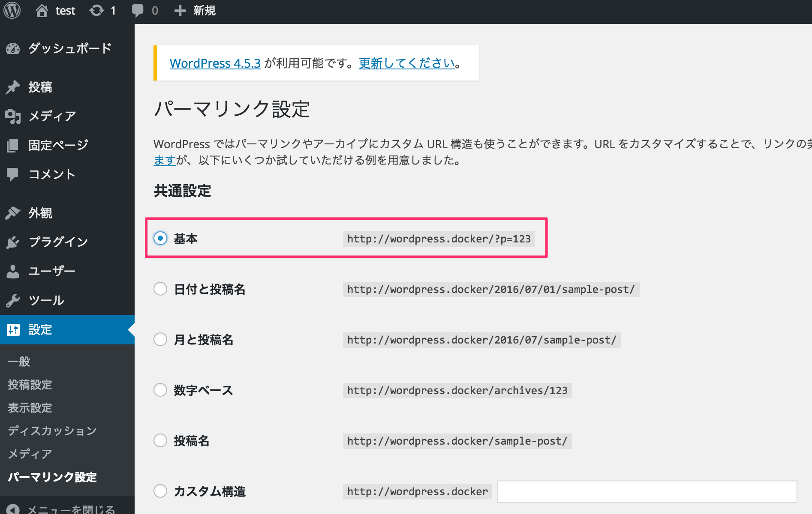The image size is (812, 514).
Task: Click the 設定 sliders icon
Action: point(13,329)
